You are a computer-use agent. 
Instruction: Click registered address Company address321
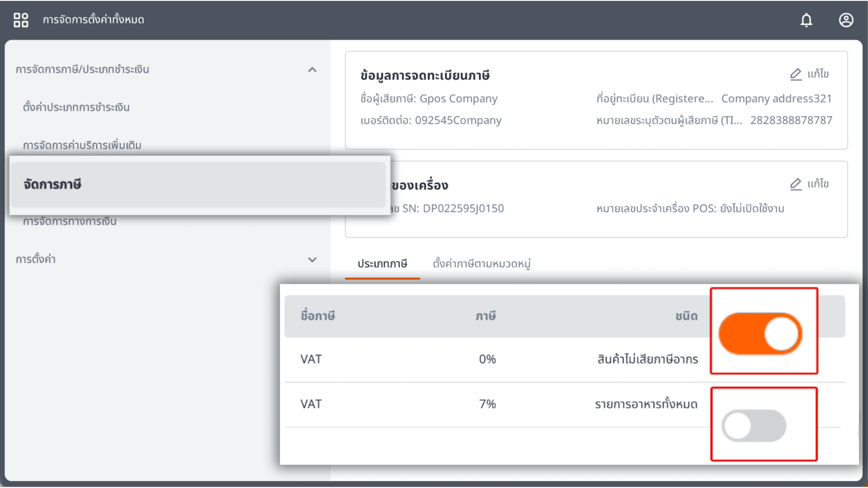776,99
